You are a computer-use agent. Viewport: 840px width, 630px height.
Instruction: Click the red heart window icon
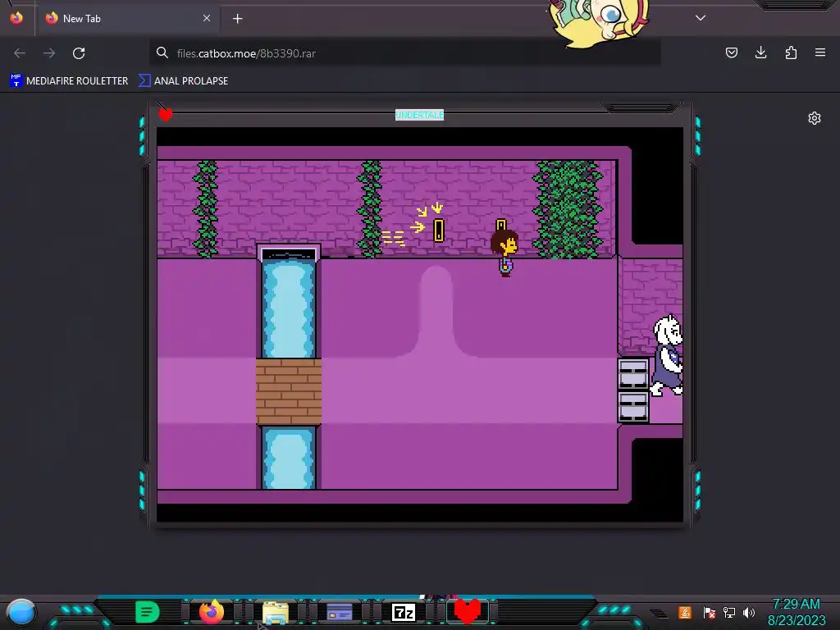tap(166, 114)
